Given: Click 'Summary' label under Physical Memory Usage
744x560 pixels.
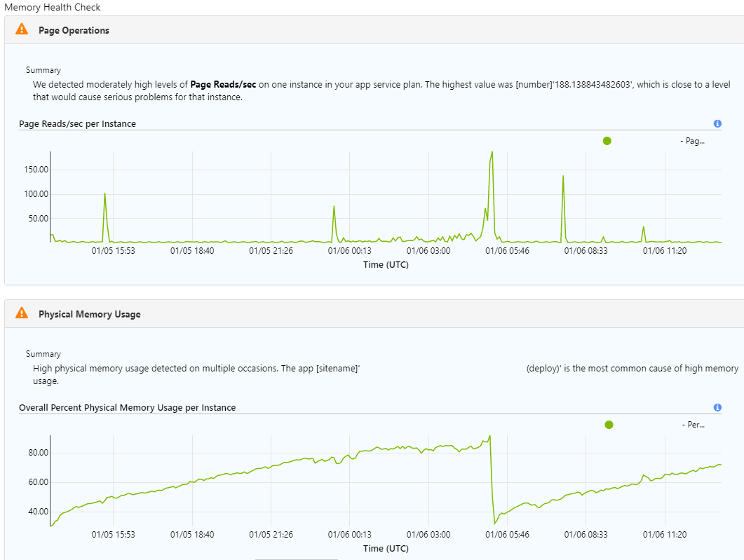Looking at the screenshot, I should (x=43, y=354).
